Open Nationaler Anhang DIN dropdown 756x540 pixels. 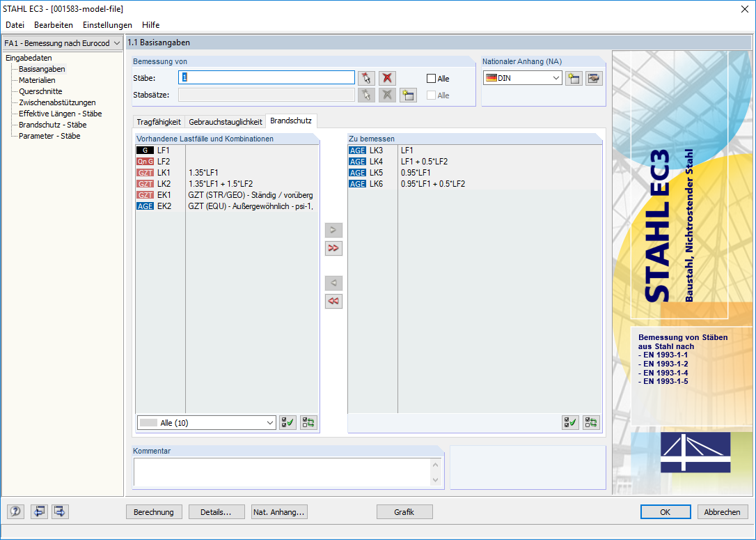pos(556,78)
